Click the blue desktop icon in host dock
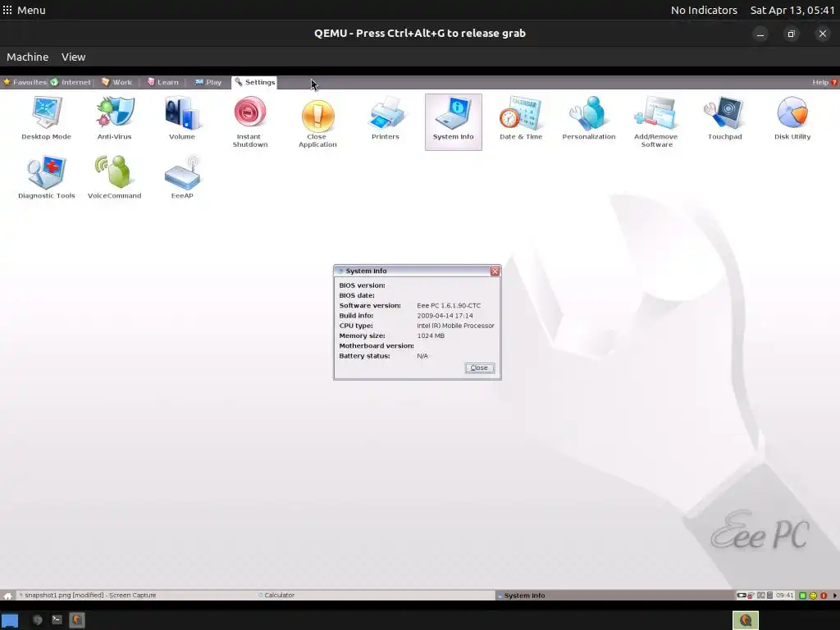The image size is (840, 630). pos(10,620)
